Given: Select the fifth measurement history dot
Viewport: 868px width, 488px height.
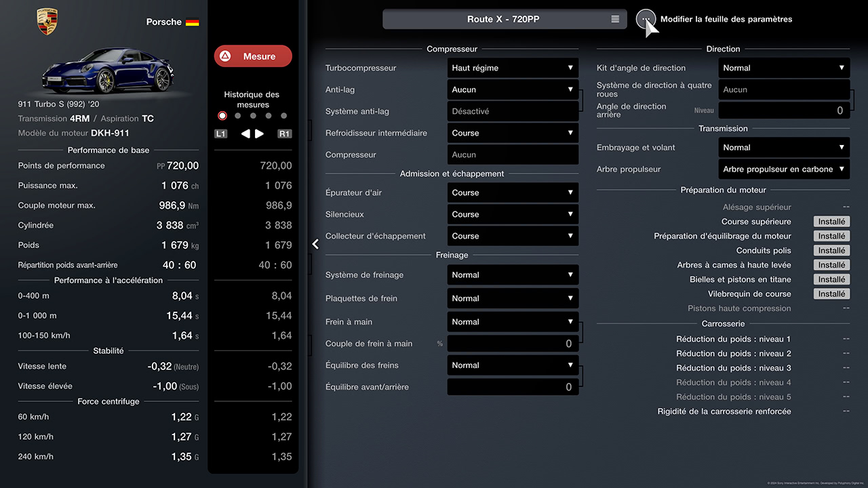Looking at the screenshot, I should point(284,116).
